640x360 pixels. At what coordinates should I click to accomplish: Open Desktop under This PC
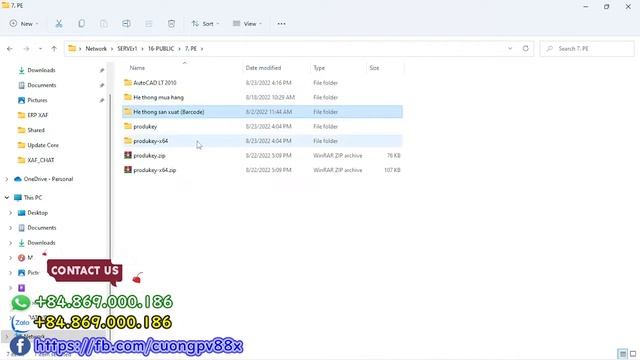tap(38, 213)
